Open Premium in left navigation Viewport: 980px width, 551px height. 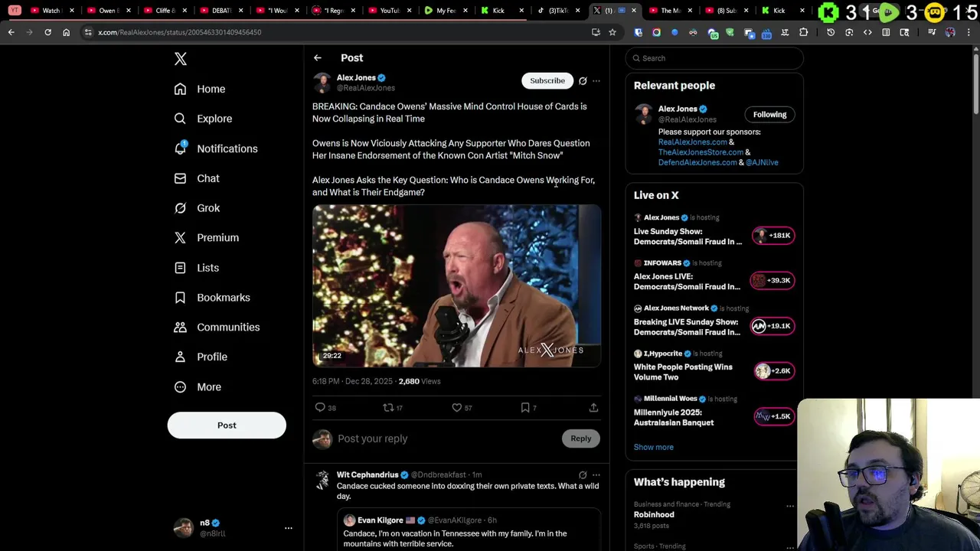point(207,238)
